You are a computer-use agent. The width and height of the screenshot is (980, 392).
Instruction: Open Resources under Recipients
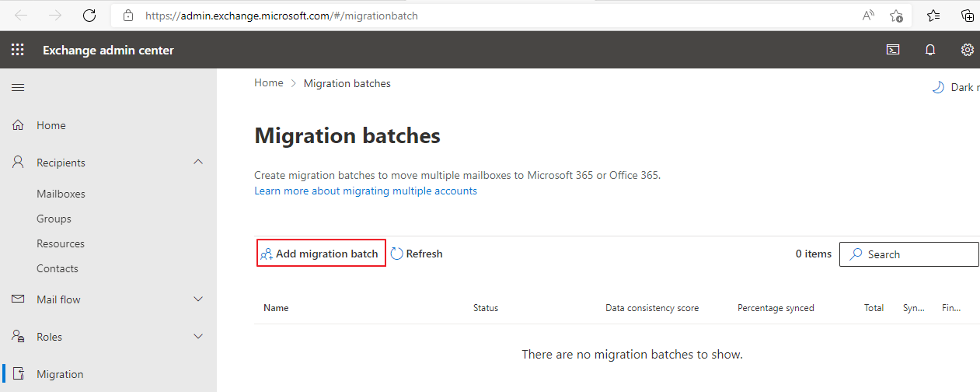coord(61,243)
